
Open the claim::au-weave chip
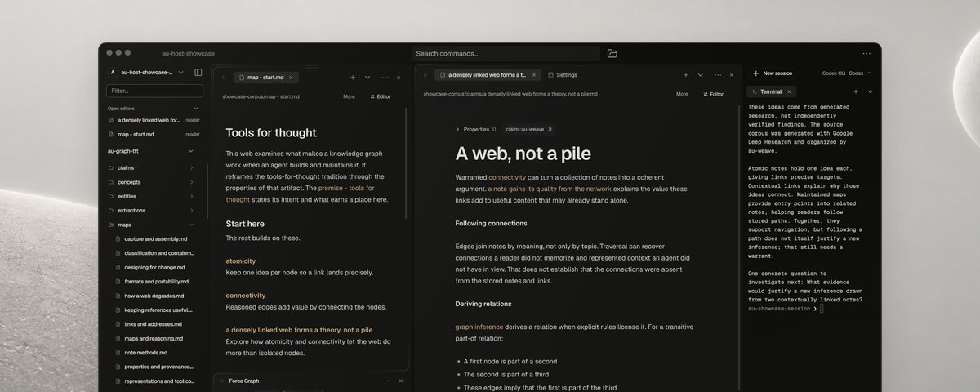pyautogui.click(x=529, y=129)
